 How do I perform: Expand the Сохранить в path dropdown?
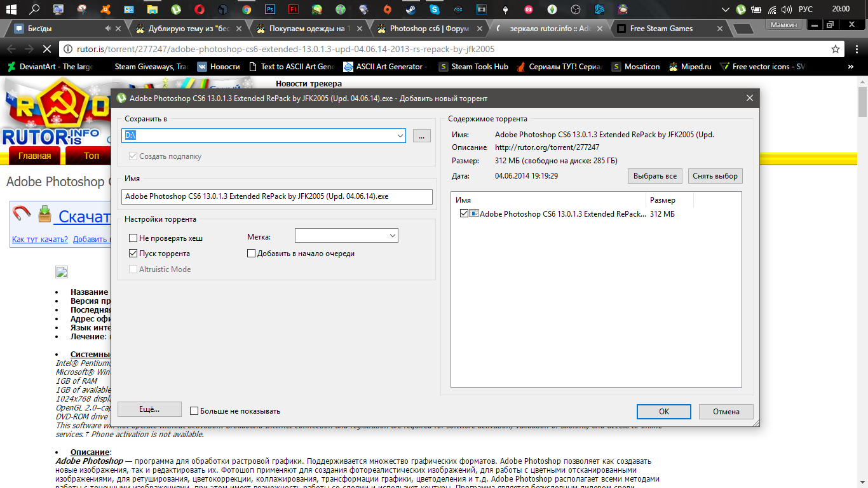pos(400,135)
